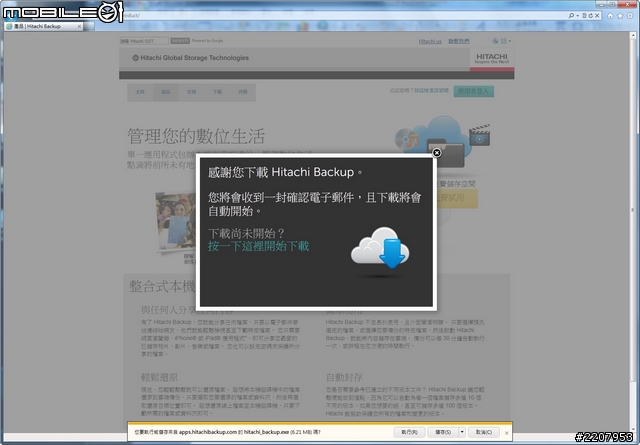Screen dimensions: 640x445
Task: Click the 下載尚未開始？ text in popup
Action: tap(247, 234)
